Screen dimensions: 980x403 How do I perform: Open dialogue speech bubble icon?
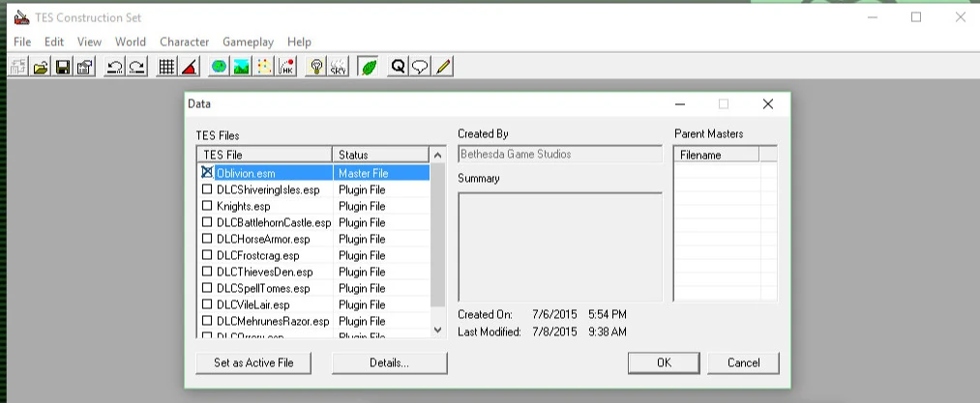coord(420,67)
